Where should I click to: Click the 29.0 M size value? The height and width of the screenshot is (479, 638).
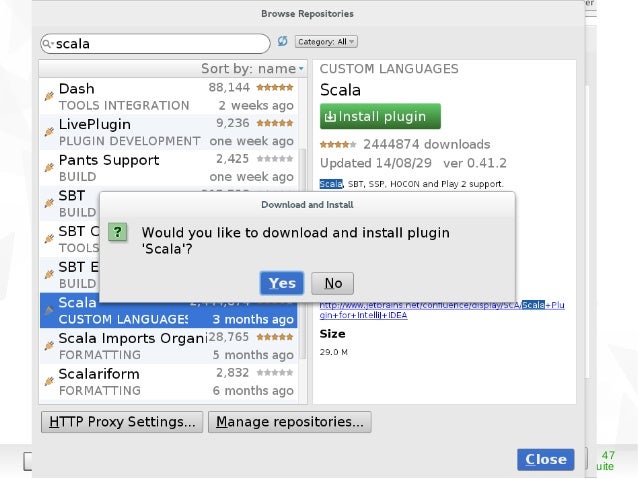point(334,352)
